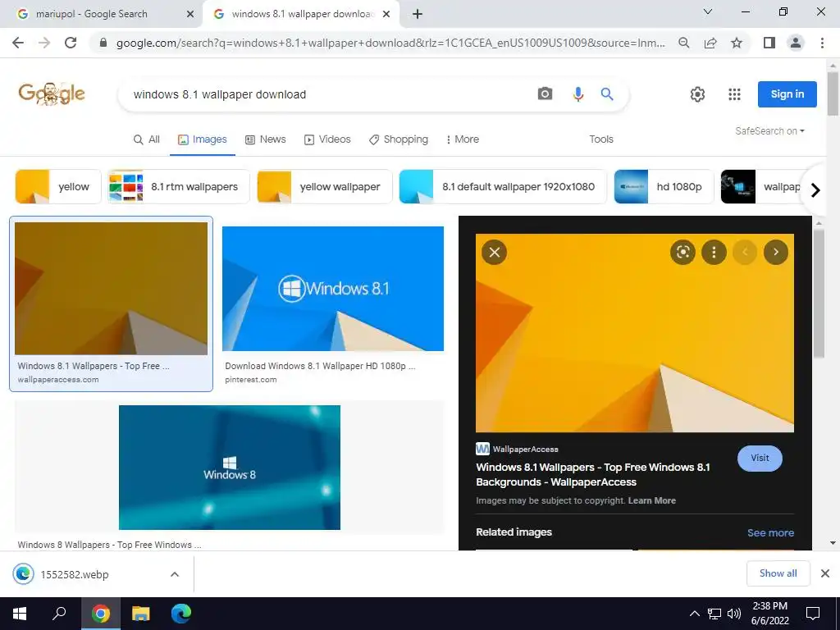Go to the Shopping tab

click(398, 139)
